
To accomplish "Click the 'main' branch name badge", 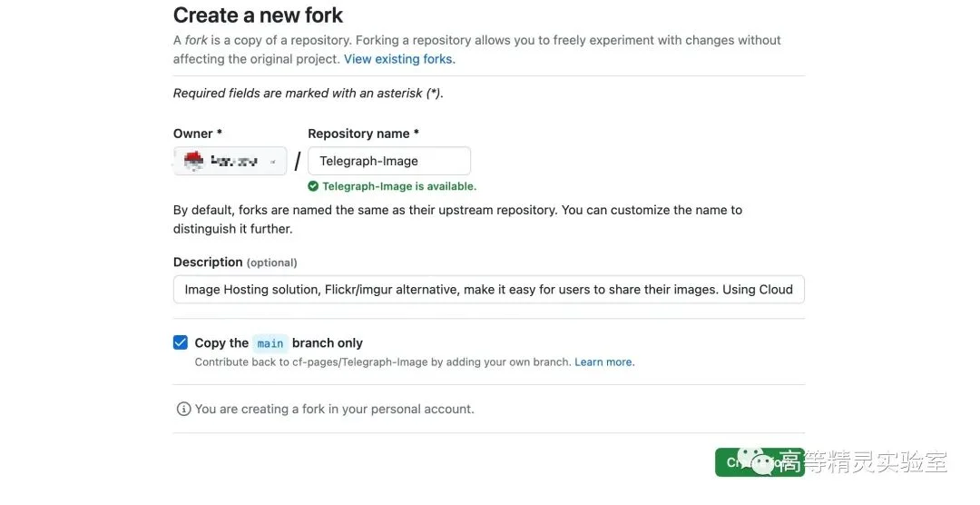I will tap(270, 343).
